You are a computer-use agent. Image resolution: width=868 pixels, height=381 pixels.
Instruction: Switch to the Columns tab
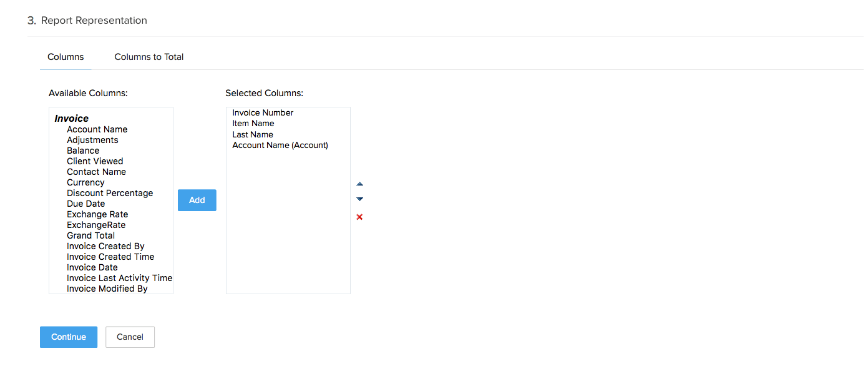point(65,56)
